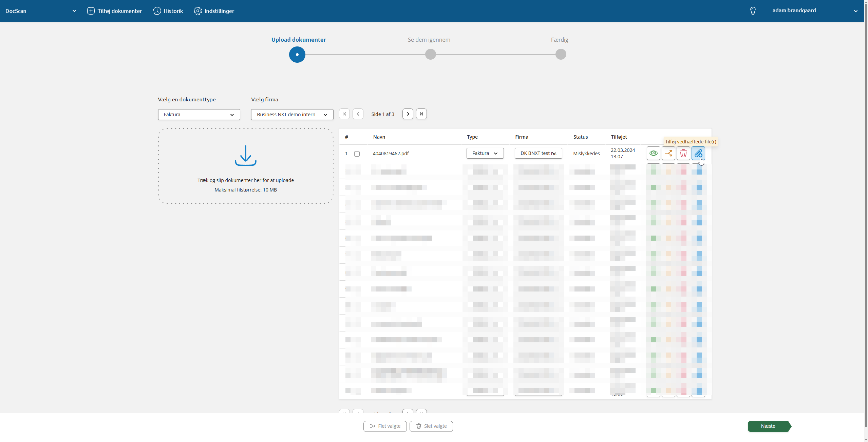This screenshot has width=868, height=442.
Task: Click the Type column header
Action: point(472,137)
